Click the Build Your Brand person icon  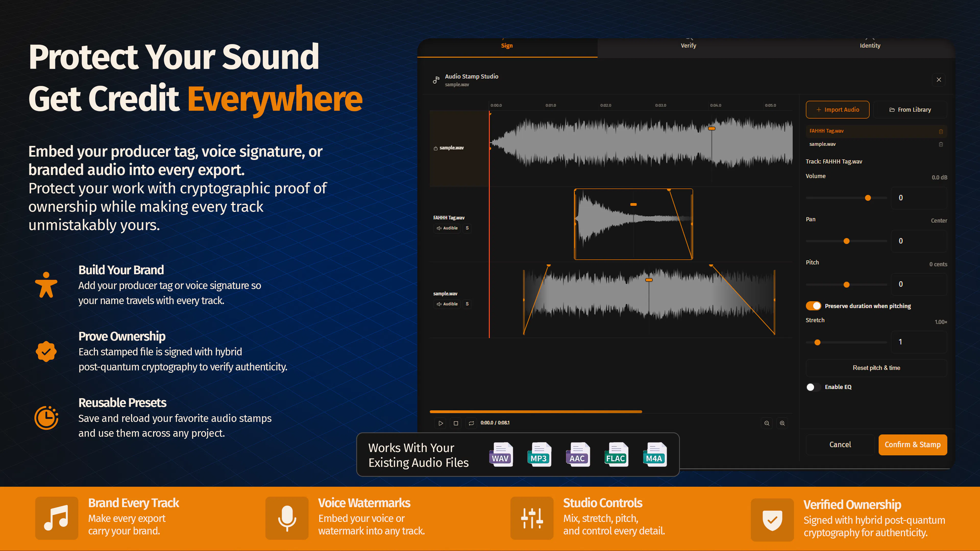[x=46, y=284]
